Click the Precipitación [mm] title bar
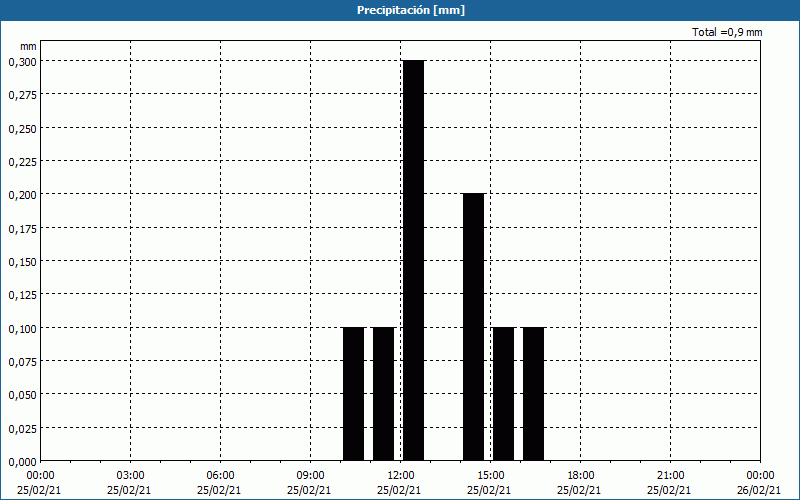The height and width of the screenshot is (500, 800). click(400, 10)
